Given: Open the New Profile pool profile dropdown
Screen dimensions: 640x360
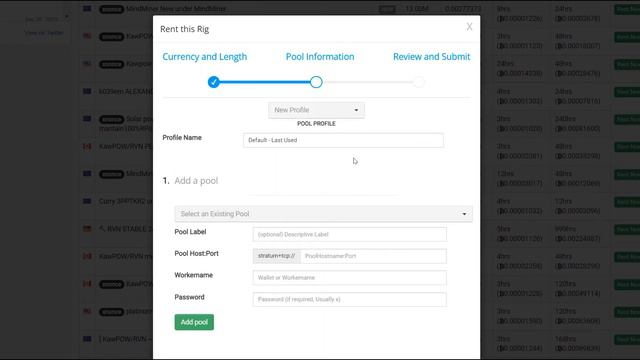Looking at the screenshot, I should 316,110.
